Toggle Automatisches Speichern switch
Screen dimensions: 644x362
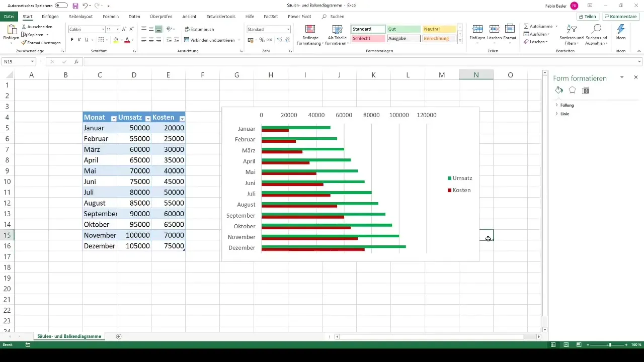point(61,6)
